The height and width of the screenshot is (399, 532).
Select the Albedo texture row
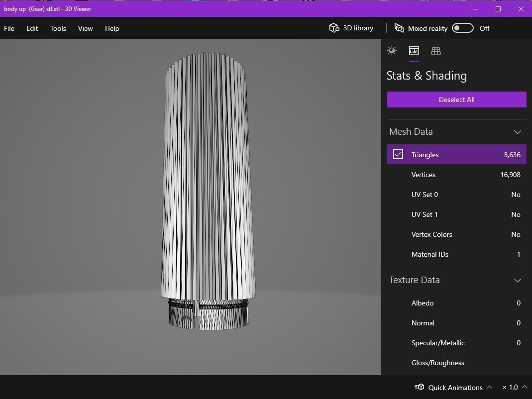pyautogui.click(x=457, y=303)
